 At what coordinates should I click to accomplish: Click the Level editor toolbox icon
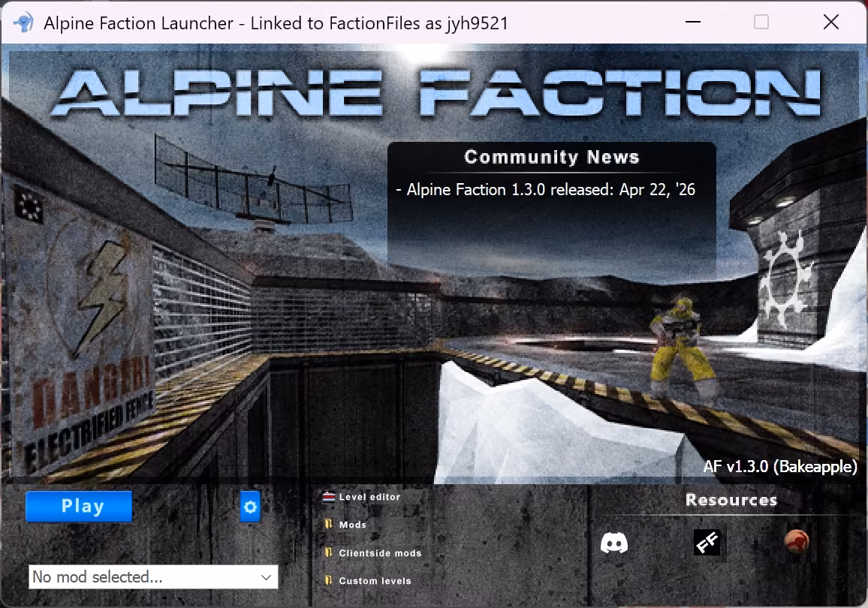329,496
